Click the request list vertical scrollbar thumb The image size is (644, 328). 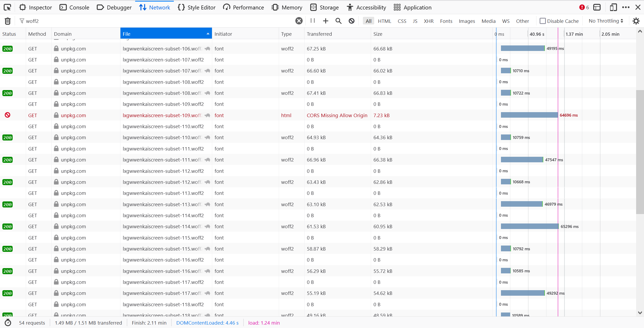coord(640,152)
